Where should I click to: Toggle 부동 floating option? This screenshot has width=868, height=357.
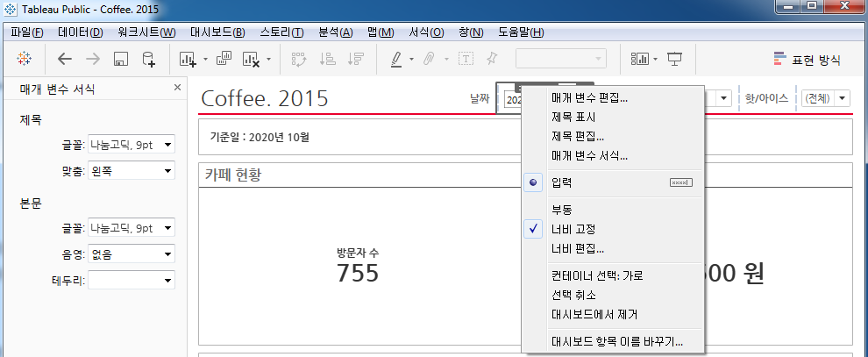pyautogui.click(x=613, y=211)
